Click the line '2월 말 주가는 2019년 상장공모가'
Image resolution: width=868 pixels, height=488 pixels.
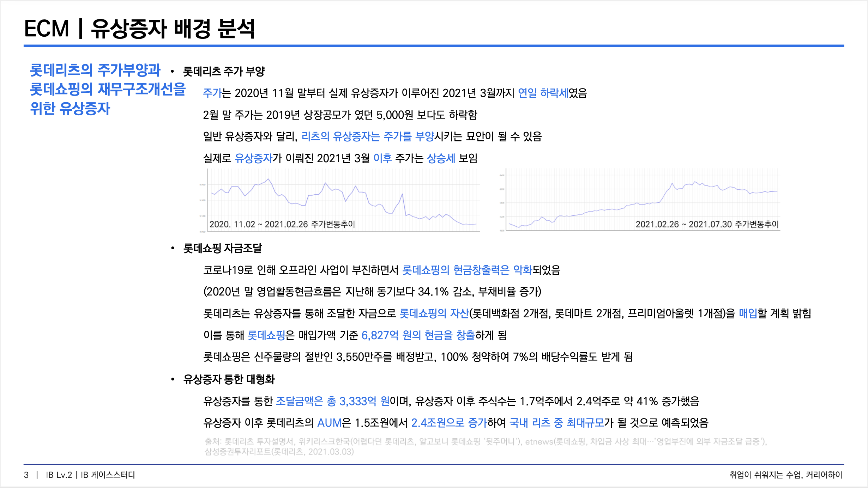coord(340,115)
